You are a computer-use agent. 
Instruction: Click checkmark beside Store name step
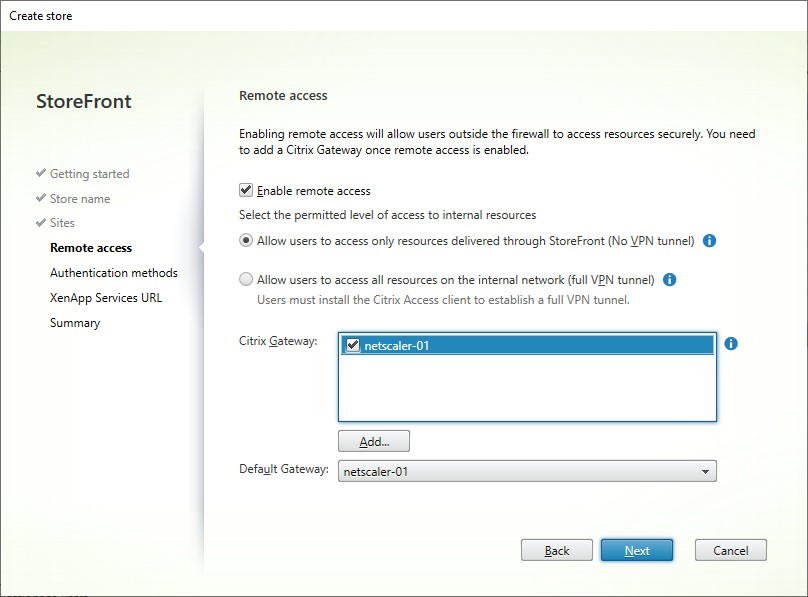coord(41,198)
